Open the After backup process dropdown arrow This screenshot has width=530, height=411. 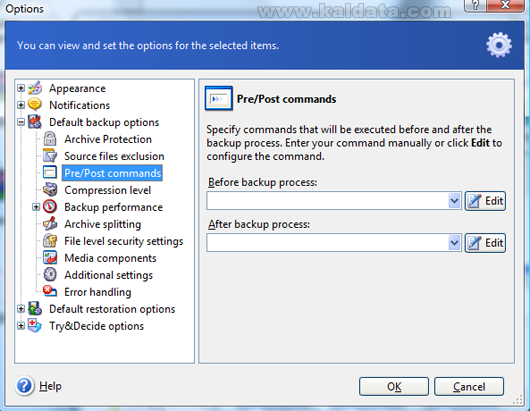click(x=455, y=243)
